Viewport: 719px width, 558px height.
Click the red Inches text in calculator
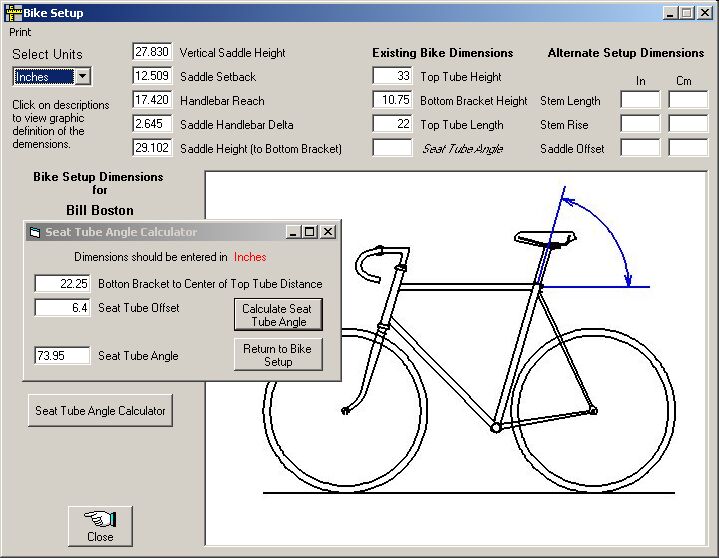pyautogui.click(x=250, y=257)
